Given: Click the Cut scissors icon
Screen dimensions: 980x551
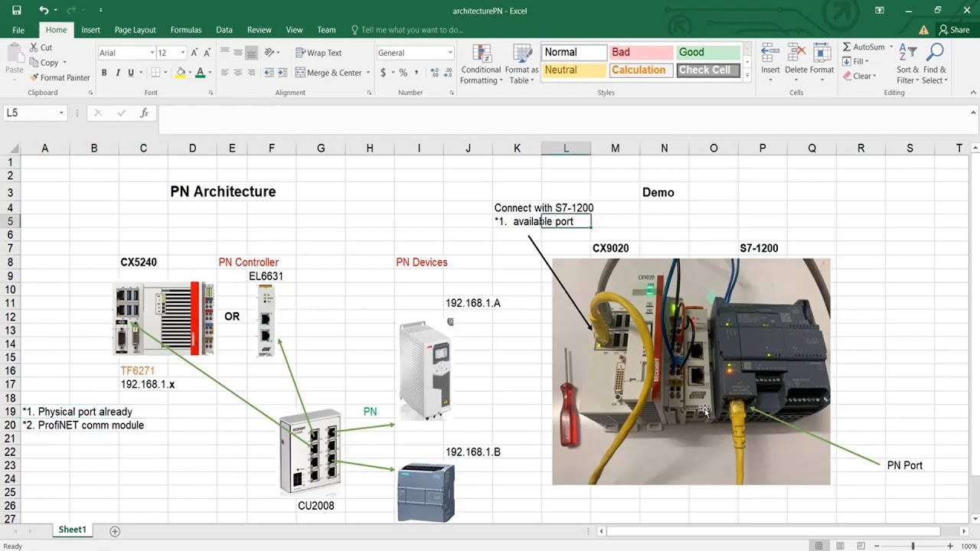Looking at the screenshot, I should [x=34, y=47].
